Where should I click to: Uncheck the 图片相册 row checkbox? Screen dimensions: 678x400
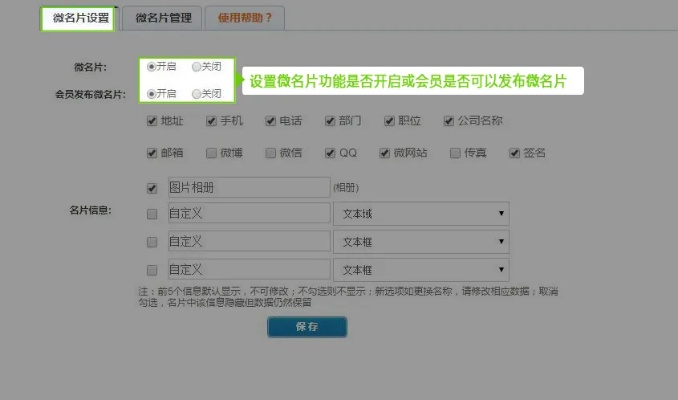[152, 189]
